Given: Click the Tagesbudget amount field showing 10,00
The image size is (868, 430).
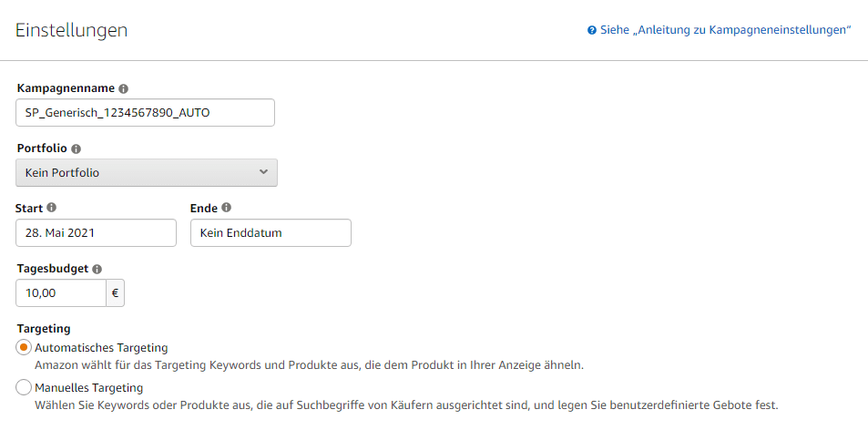Looking at the screenshot, I should (x=61, y=293).
